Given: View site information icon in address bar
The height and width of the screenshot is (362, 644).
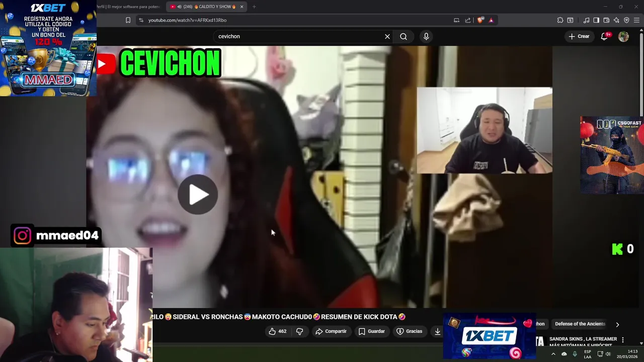Looking at the screenshot, I should [141, 20].
